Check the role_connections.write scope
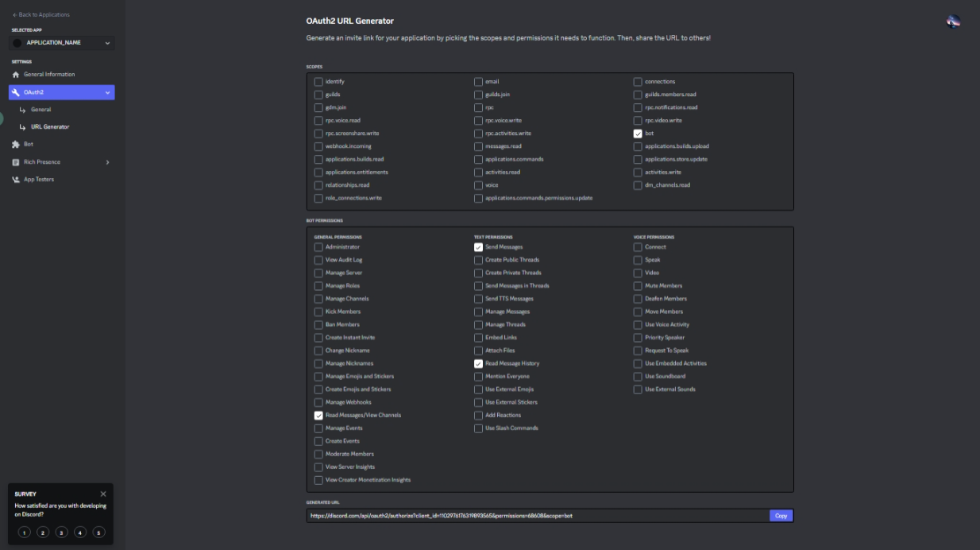 (x=318, y=198)
